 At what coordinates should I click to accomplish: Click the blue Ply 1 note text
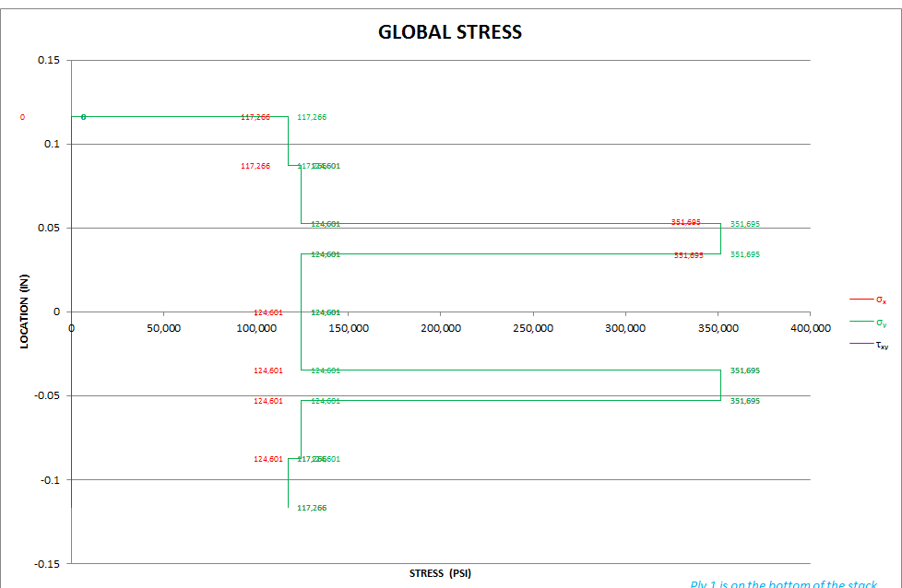pyautogui.click(x=783, y=583)
